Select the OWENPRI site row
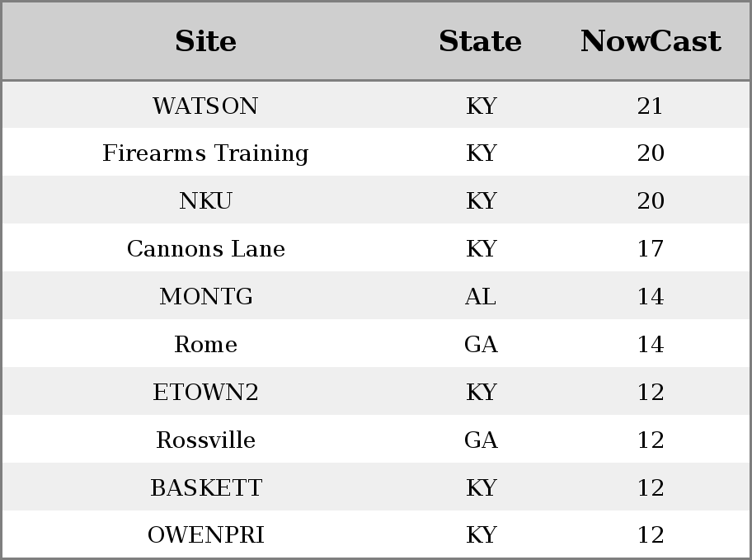752x560 pixels. pos(376,534)
